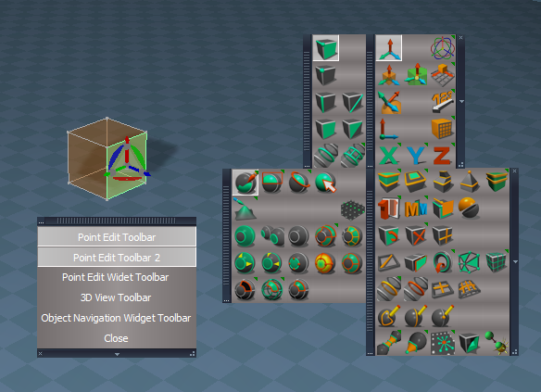The width and height of the screenshot is (541, 392).
Task: Select the orange gridded cube icon
Action: [443, 128]
